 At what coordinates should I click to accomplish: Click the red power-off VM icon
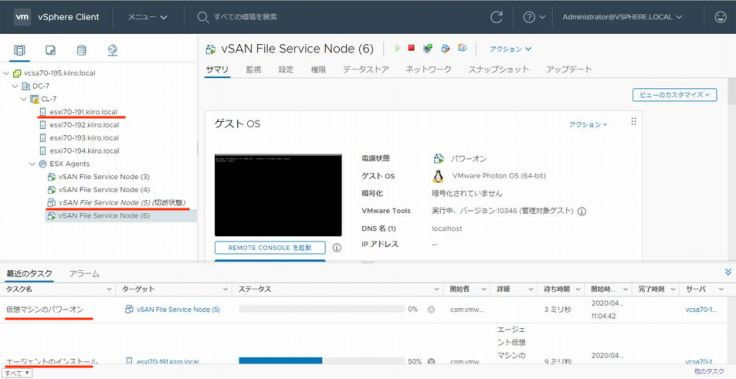pyautogui.click(x=411, y=47)
